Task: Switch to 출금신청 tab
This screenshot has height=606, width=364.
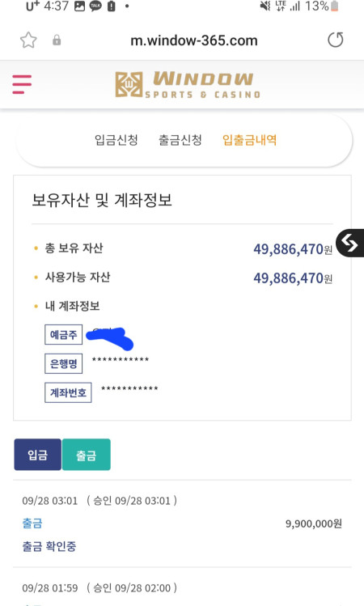Action: point(180,140)
